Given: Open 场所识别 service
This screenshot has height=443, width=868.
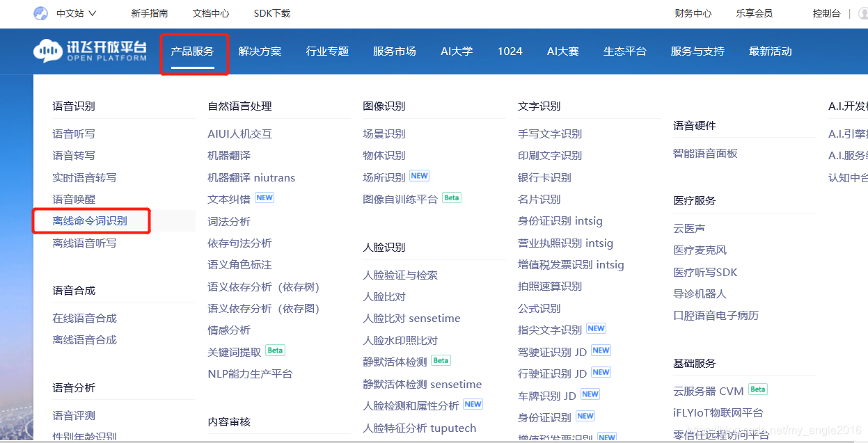Looking at the screenshot, I should click(384, 177).
